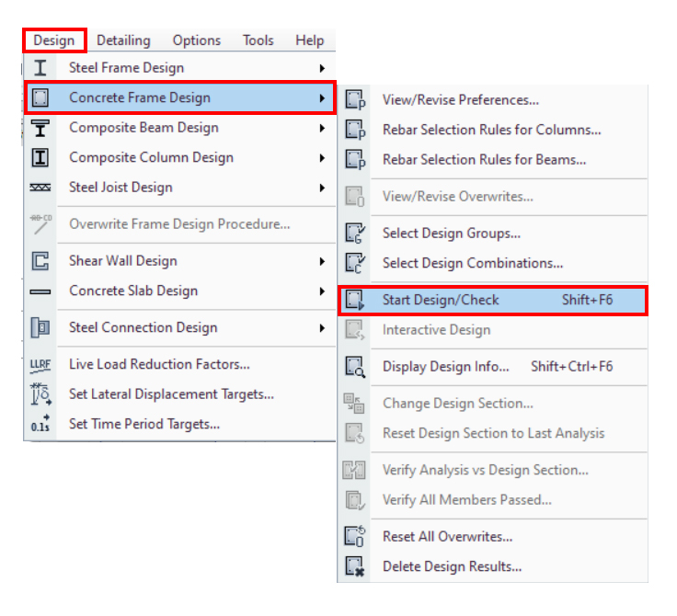The width and height of the screenshot is (677, 616).
Task: Expand the Shear Wall Design submenu arrow
Action: coord(322,262)
